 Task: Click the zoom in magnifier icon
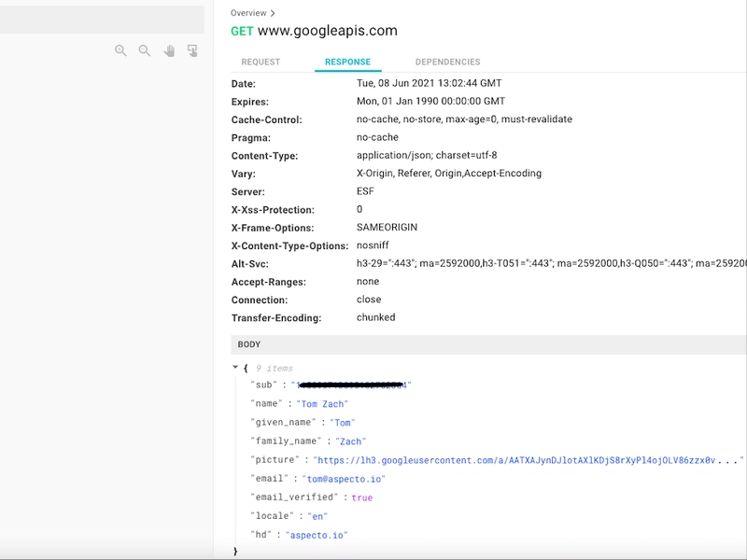pyautogui.click(x=120, y=50)
